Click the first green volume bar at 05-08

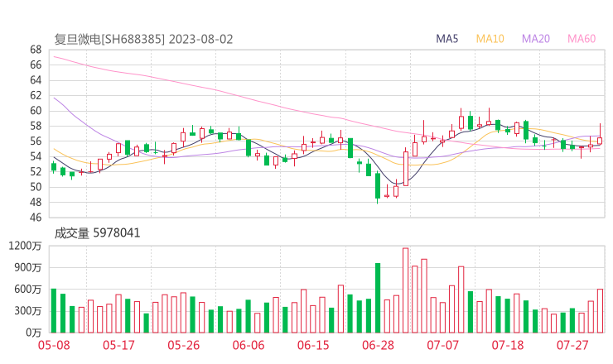tap(54, 311)
